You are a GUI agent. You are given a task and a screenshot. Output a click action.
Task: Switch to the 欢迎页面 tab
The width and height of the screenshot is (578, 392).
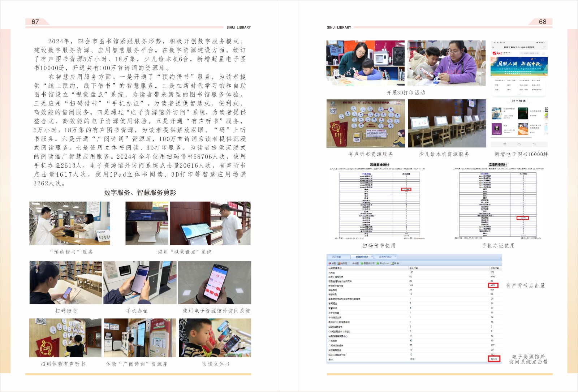336,257
